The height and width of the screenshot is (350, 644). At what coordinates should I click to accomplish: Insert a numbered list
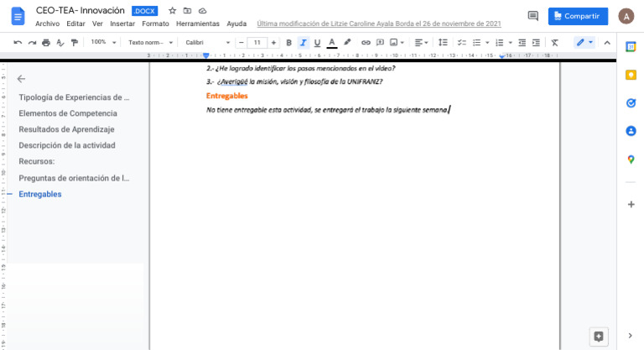(x=500, y=42)
